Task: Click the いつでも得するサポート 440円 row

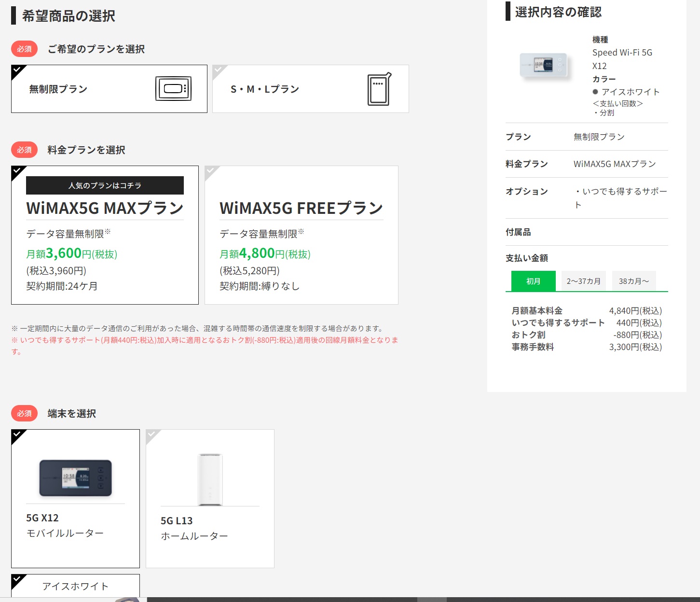Action: (x=587, y=323)
